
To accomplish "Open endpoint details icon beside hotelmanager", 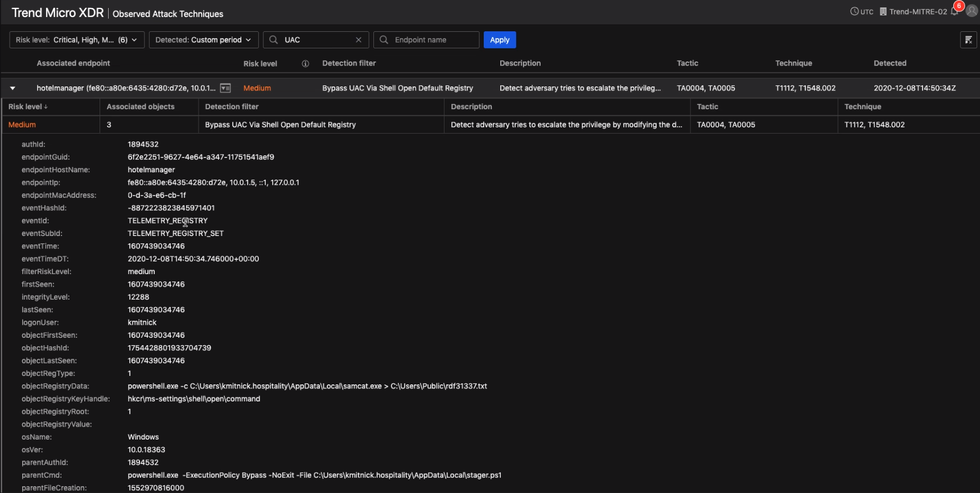I will click(225, 88).
